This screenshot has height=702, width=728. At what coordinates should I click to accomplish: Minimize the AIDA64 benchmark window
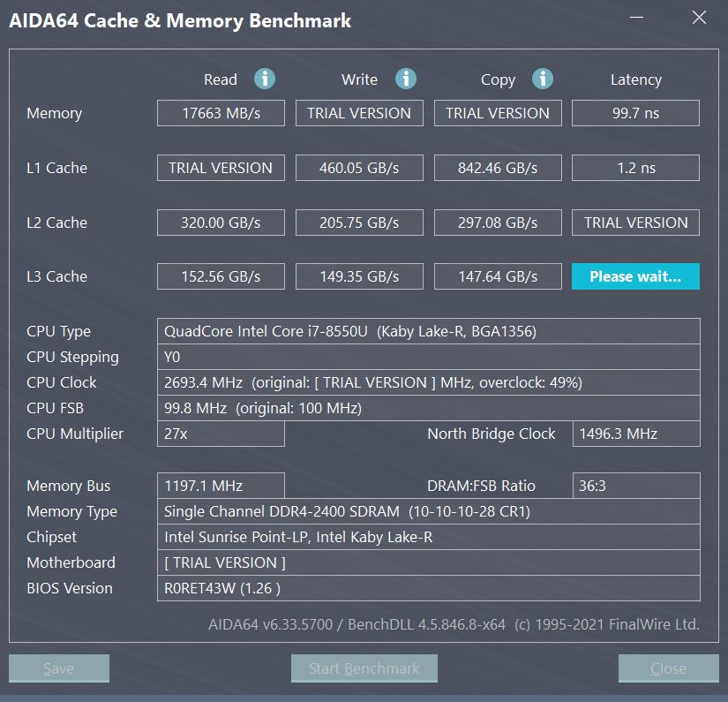636,18
